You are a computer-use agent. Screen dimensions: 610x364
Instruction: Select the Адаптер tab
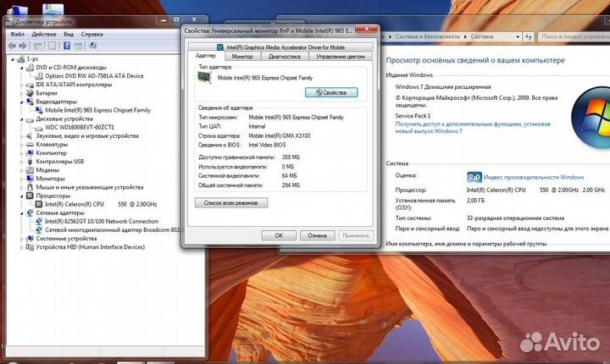click(206, 56)
